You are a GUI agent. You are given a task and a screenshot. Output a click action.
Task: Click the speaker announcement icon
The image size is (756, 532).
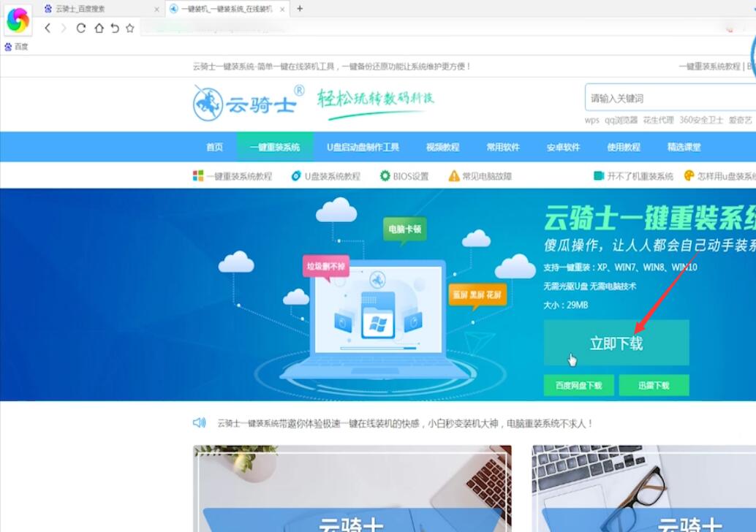point(199,422)
